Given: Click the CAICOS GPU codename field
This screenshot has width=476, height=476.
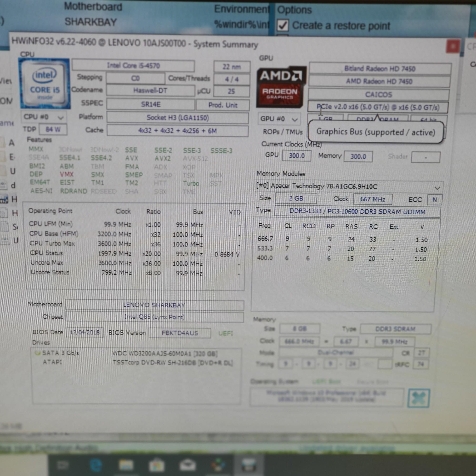Looking at the screenshot, I should point(378,95).
